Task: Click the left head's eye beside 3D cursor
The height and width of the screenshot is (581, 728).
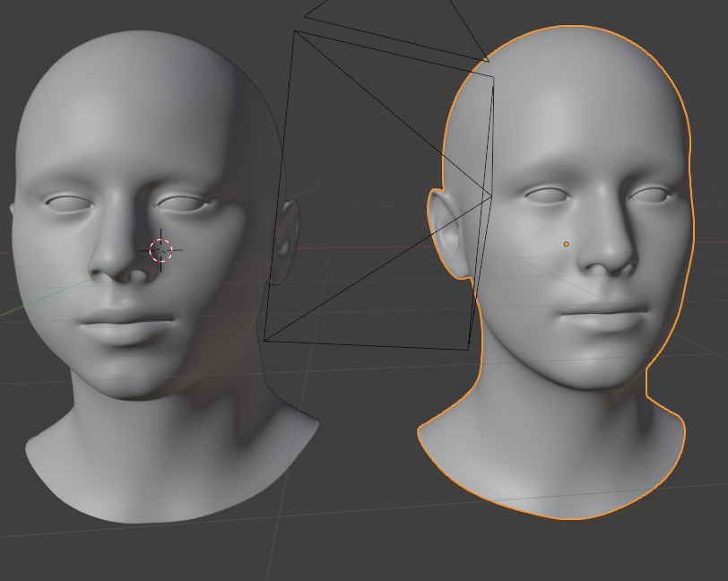Action: click(x=185, y=204)
